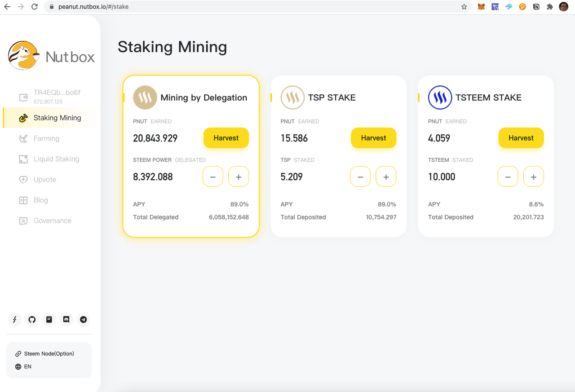Increase TSTEEM staked with plus button
This screenshot has width=575, height=392.
[533, 177]
